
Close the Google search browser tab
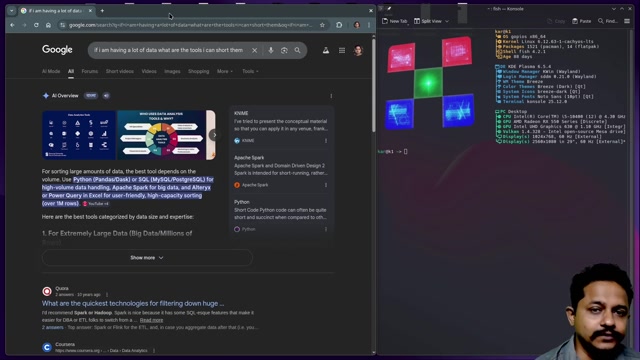point(90,11)
